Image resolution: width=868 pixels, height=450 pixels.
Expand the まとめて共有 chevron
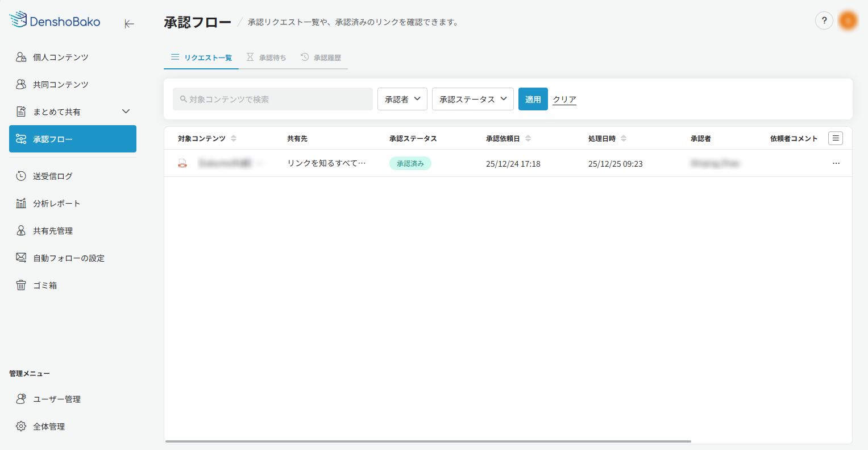(126, 112)
